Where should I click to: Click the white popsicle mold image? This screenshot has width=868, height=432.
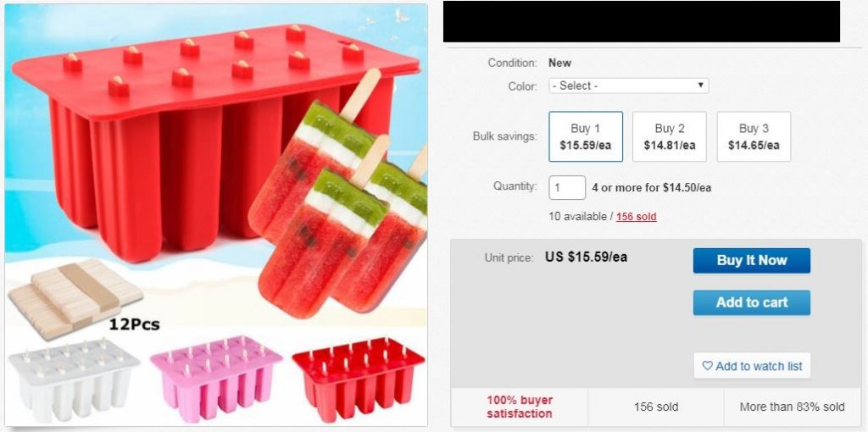[x=74, y=379]
